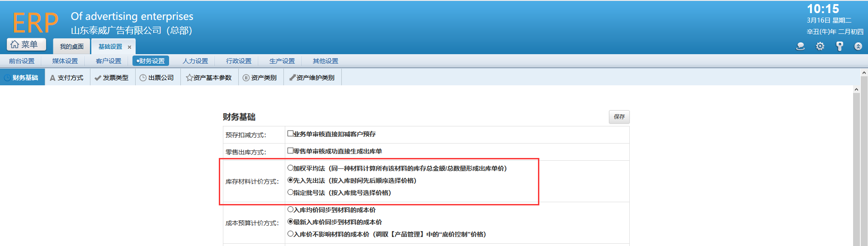The height and width of the screenshot is (246, 868).
Task: Close the 基础设置 tab
Action: pos(129,47)
